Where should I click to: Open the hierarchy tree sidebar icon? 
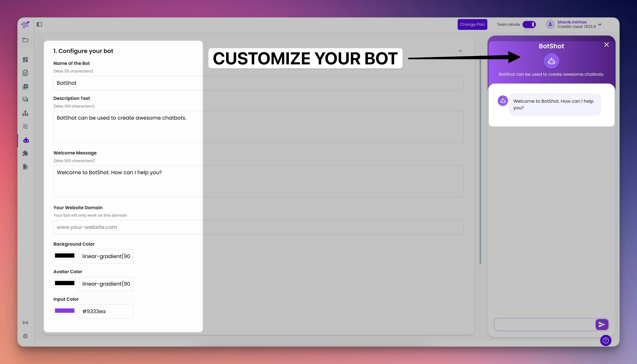tap(25, 113)
